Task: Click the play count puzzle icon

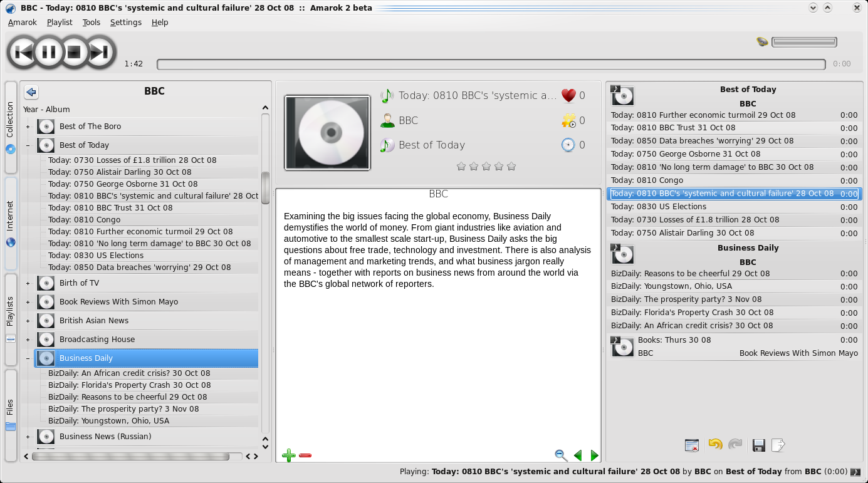Action: point(568,120)
